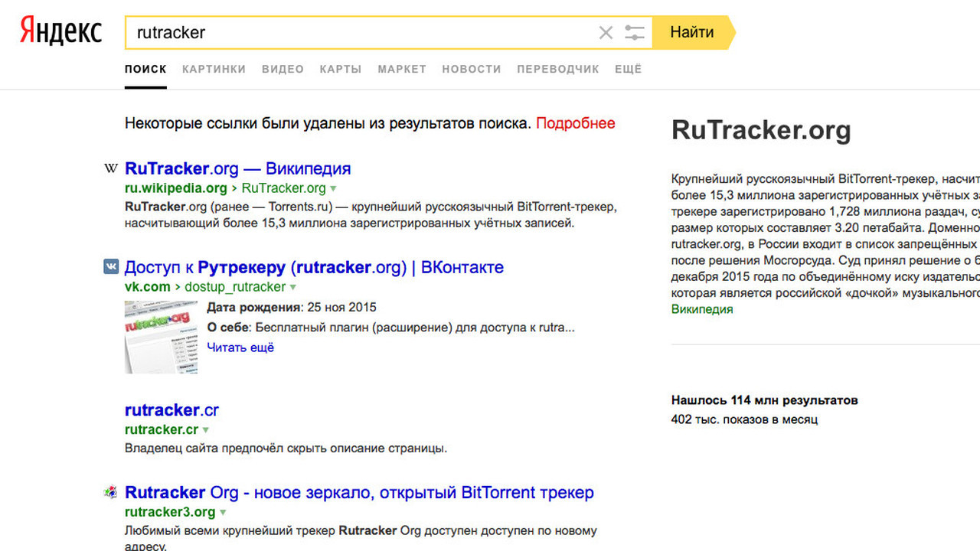Expand dropdown arrow next to rutracker.cr URL

(205, 430)
